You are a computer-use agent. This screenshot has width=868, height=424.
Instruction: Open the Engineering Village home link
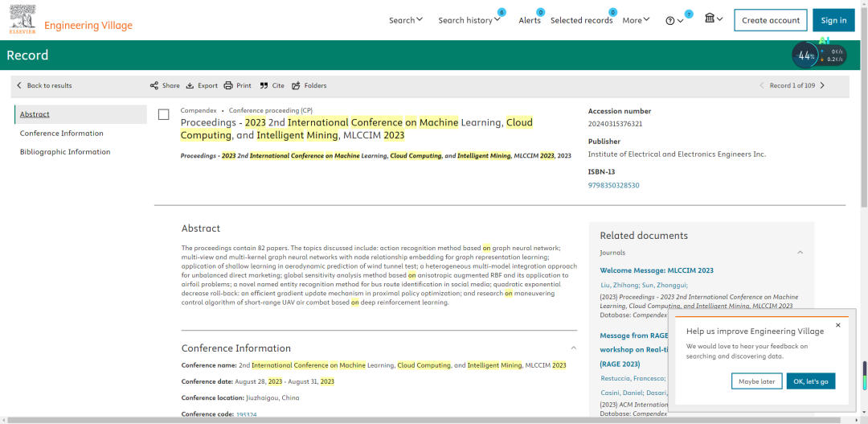[88, 26]
